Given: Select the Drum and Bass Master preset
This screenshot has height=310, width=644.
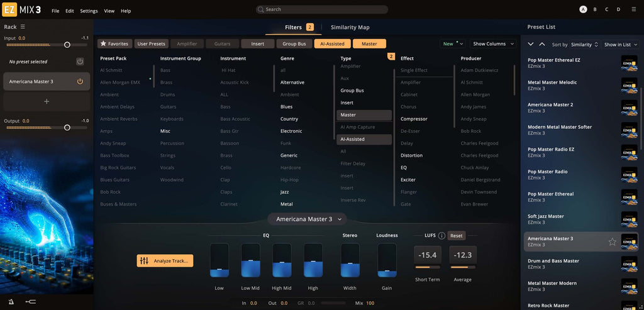Looking at the screenshot, I should (x=581, y=264).
